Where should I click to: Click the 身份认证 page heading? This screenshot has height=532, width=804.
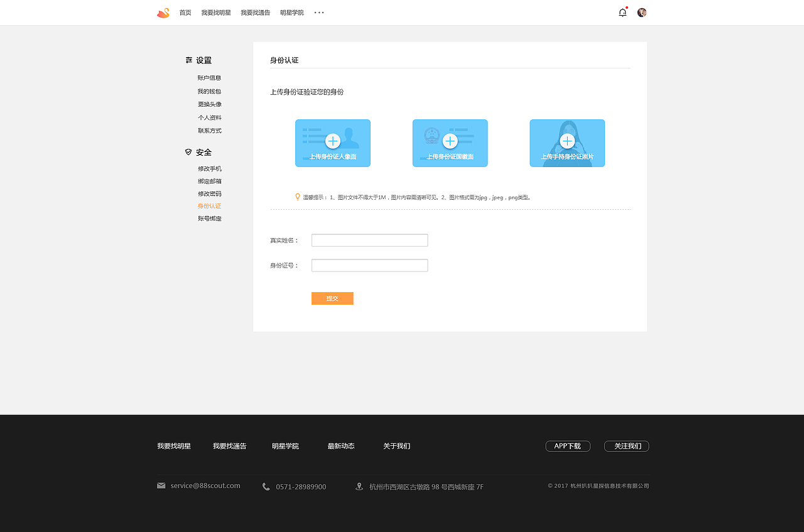[x=284, y=60]
